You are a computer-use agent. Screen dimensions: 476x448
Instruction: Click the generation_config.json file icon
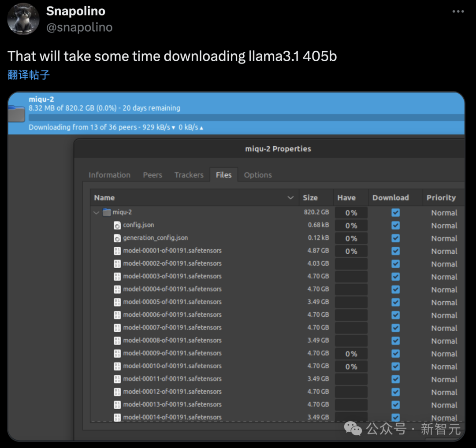point(117,238)
